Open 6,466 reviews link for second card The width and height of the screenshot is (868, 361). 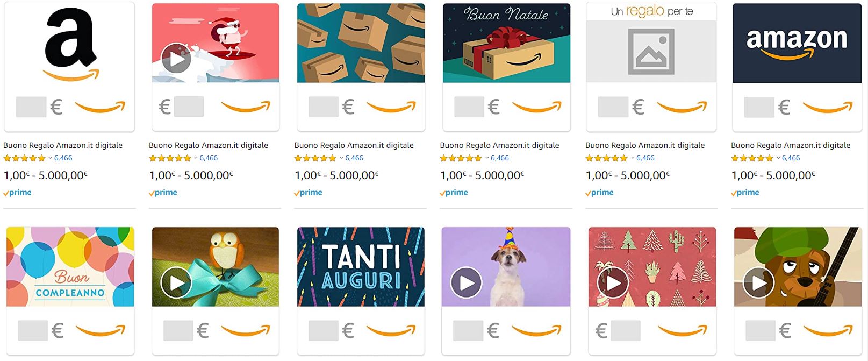(x=209, y=158)
